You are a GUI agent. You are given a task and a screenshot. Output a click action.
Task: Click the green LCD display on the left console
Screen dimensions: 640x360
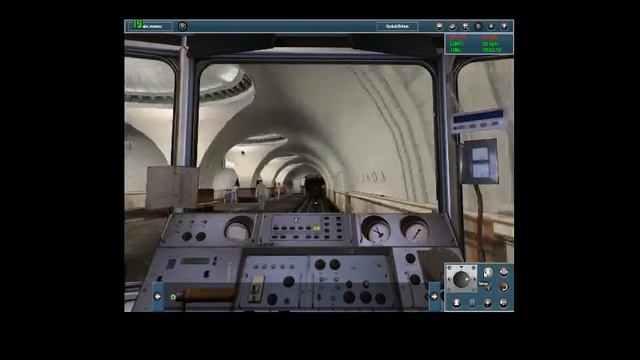(196, 261)
